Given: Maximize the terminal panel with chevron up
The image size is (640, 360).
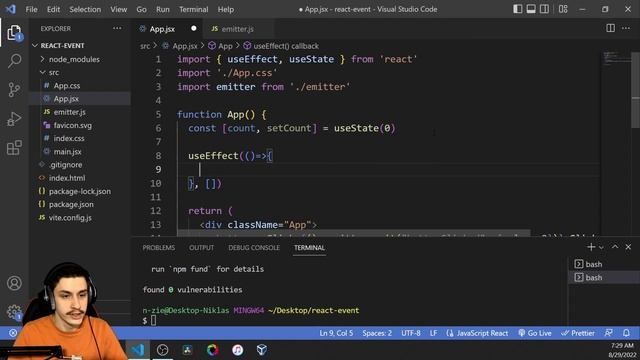Looking at the screenshot, I should (615, 247).
